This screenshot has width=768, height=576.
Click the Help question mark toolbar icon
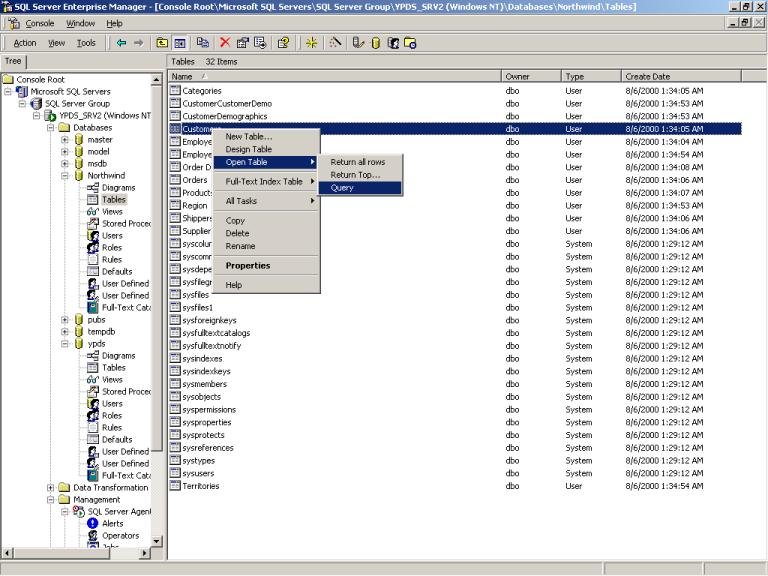coord(283,43)
